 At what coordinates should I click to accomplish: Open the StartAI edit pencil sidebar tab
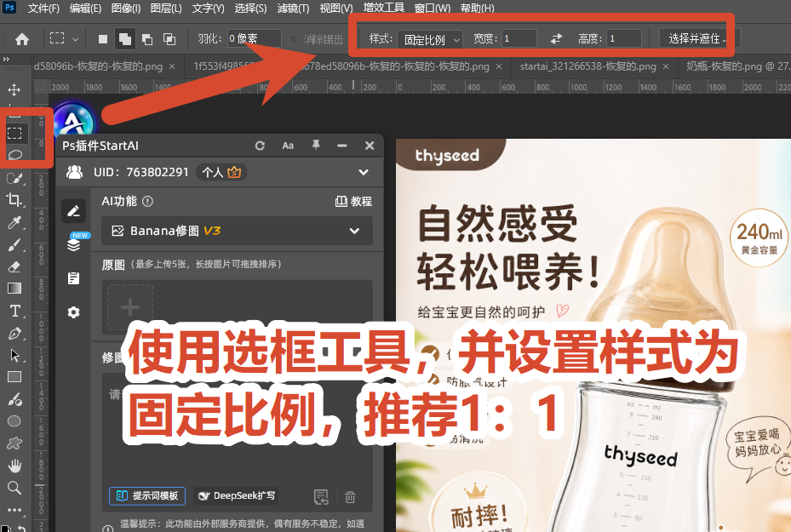coord(74,211)
